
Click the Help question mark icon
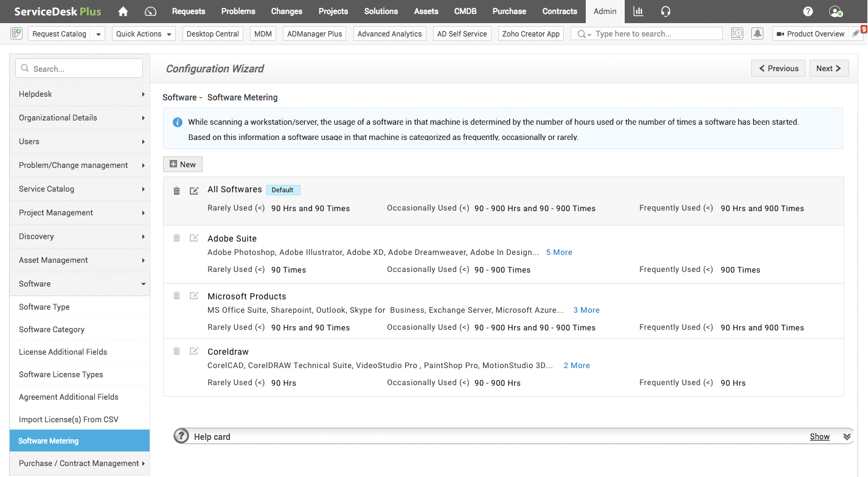(x=808, y=11)
